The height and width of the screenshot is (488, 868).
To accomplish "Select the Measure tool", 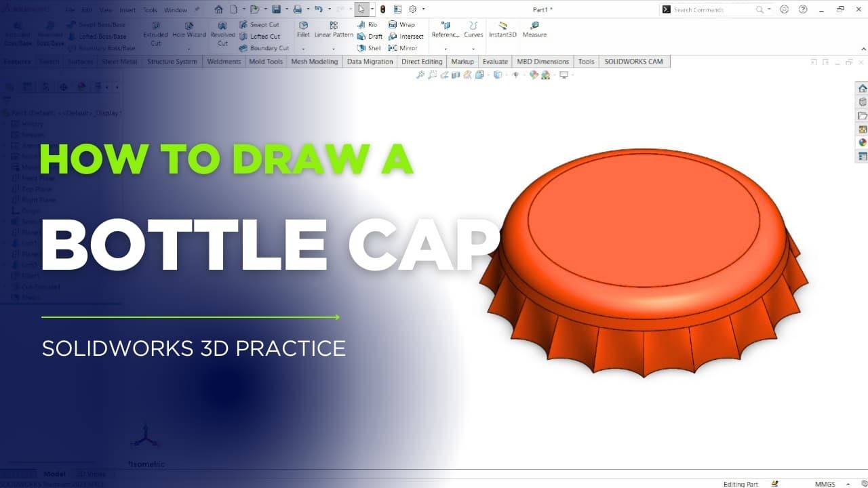I will pos(534,29).
